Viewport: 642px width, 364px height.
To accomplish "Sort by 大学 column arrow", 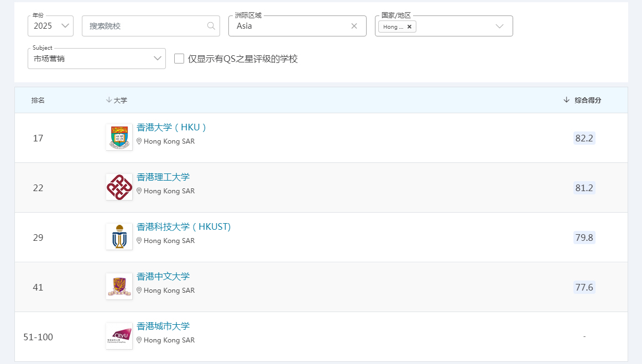I will pyautogui.click(x=109, y=100).
